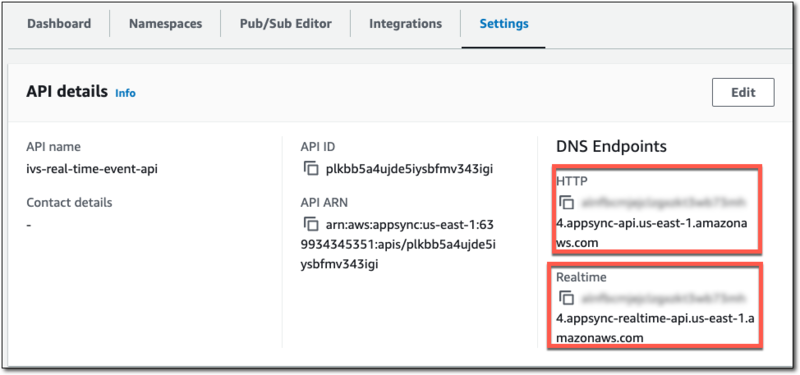The height and width of the screenshot is (375, 800).
Task: Click the Realtime label
Action: tap(581, 277)
